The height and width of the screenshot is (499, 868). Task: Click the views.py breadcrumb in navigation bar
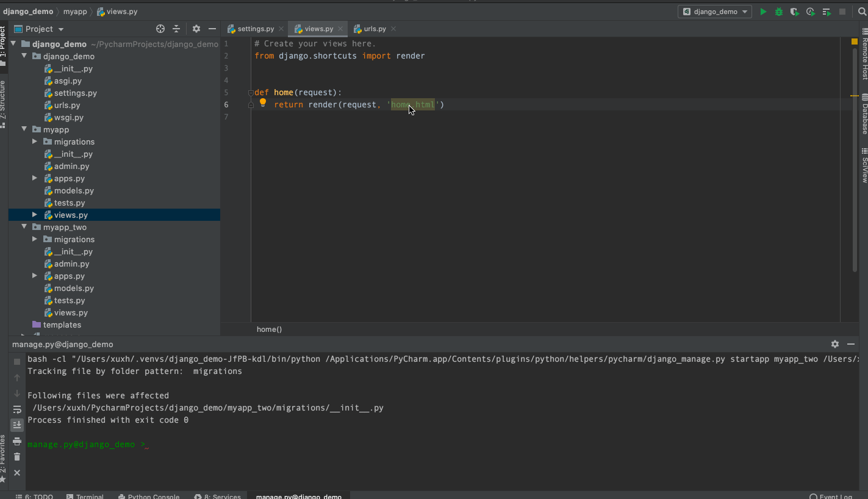coord(117,12)
